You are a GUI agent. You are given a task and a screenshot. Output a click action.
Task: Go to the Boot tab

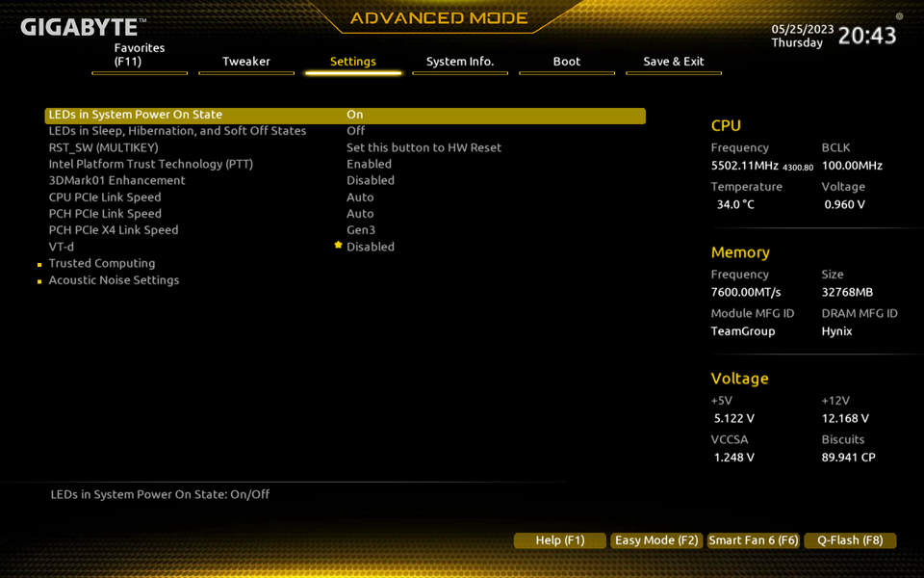(566, 62)
